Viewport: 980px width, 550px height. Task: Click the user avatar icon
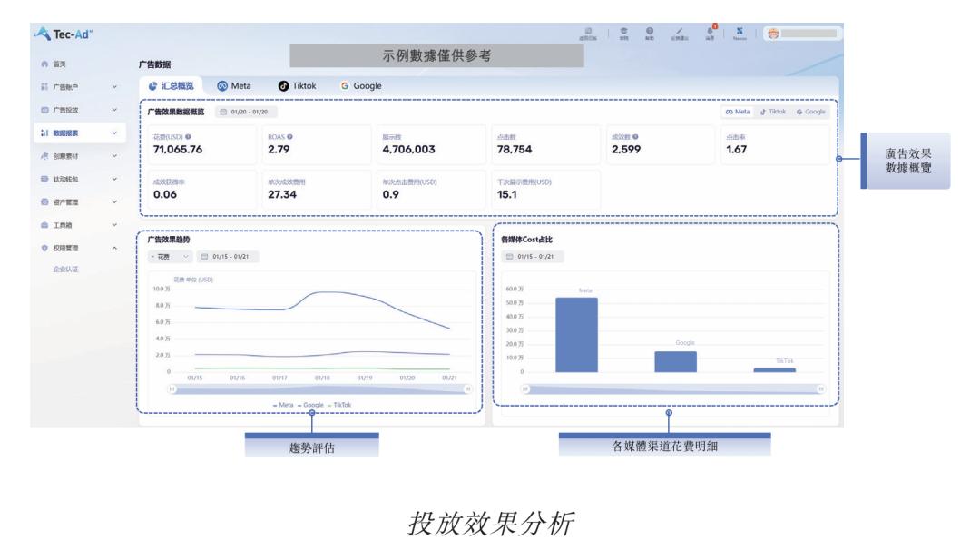coord(774,32)
